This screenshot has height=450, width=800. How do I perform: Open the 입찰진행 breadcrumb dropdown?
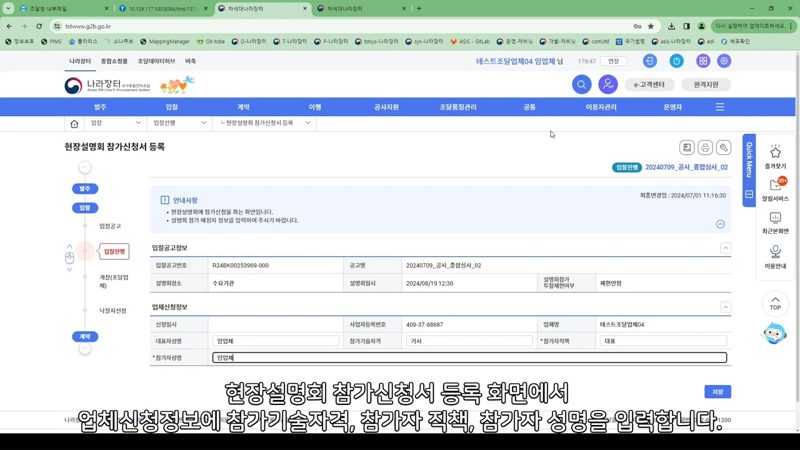tap(179, 123)
